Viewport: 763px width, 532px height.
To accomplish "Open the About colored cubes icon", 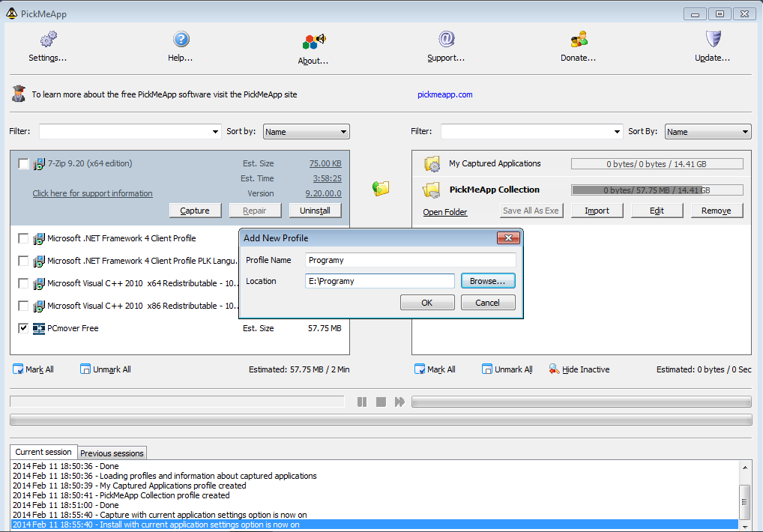I will [x=313, y=41].
